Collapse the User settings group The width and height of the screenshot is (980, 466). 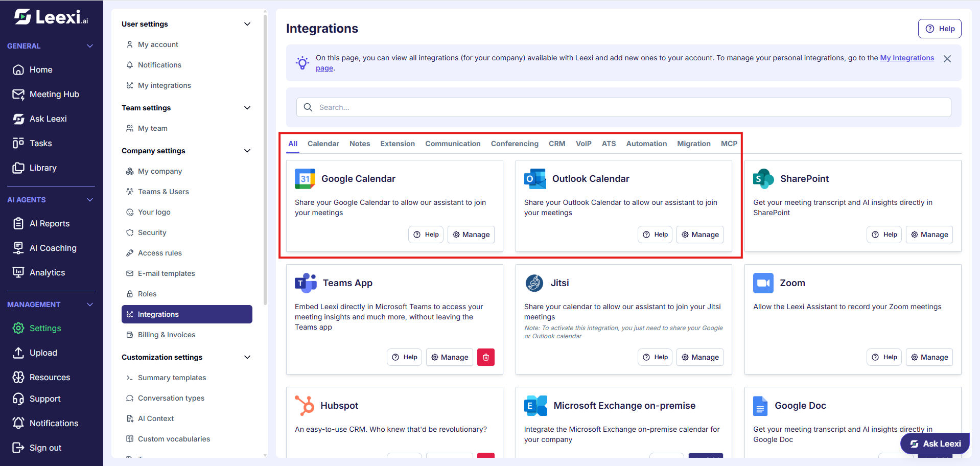(247, 24)
